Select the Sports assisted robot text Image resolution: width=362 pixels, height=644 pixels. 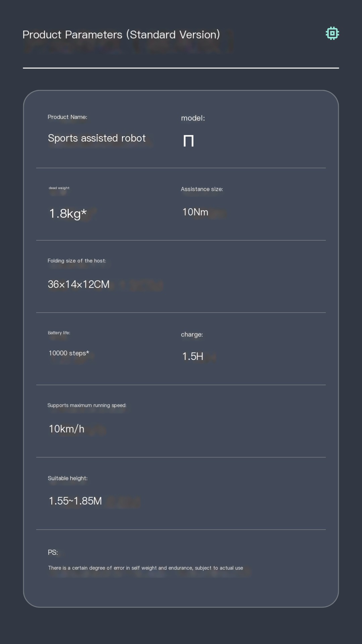97,138
